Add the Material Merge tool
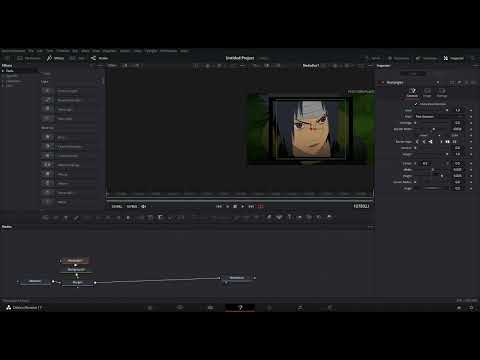480x360 pixels. (68, 165)
